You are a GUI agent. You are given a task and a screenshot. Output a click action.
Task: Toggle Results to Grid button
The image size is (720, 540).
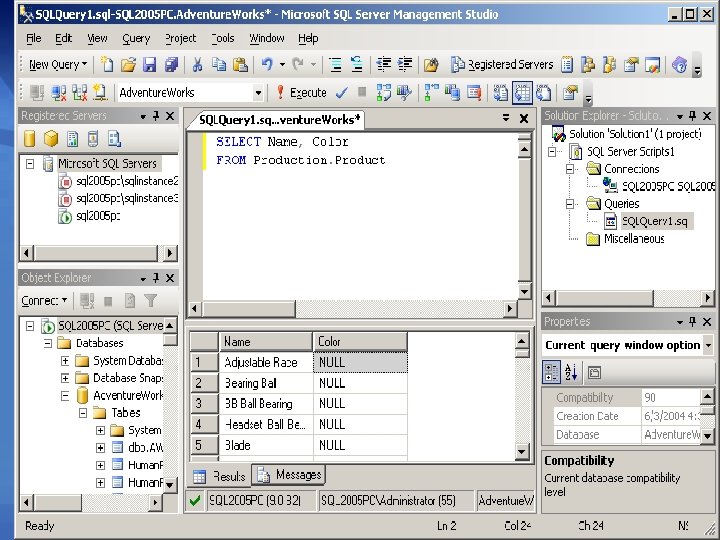(522, 93)
